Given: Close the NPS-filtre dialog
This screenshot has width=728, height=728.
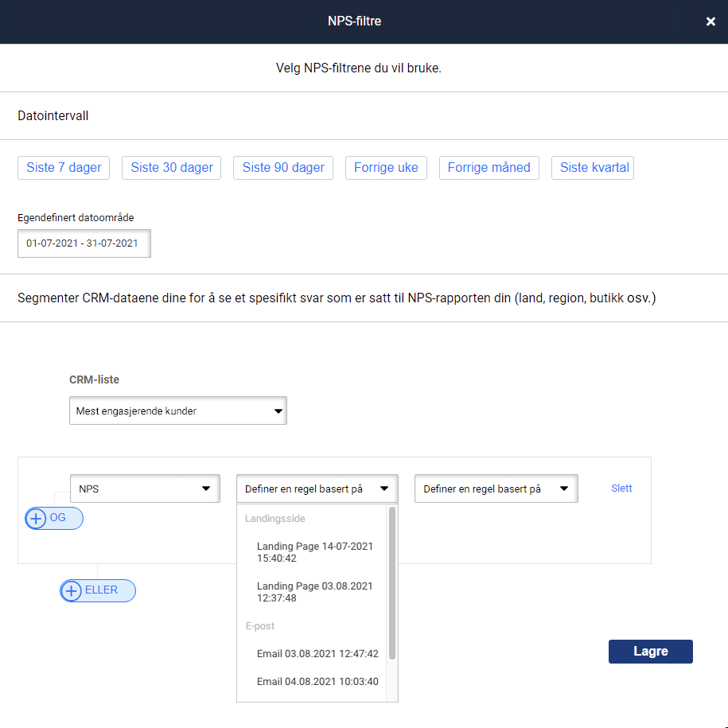Looking at the screenshot, I should (710, 21).
